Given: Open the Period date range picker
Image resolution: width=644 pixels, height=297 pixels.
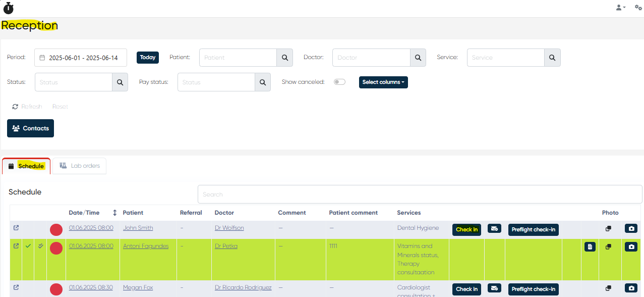Looking at the screenshot, I should [x=81, y=58].
